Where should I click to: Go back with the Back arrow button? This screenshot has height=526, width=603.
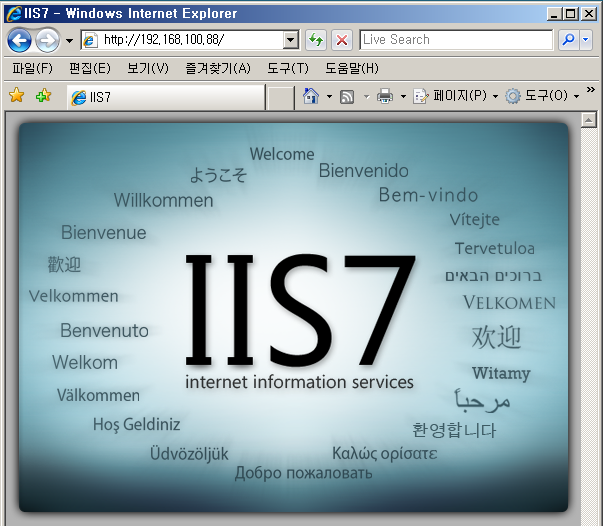point(19,40)
